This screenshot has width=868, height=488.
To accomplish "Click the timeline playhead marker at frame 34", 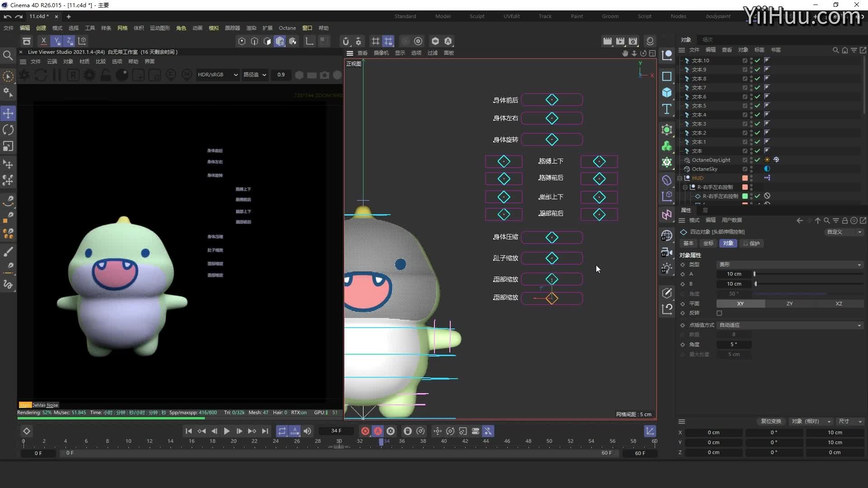I will point(381,442).
